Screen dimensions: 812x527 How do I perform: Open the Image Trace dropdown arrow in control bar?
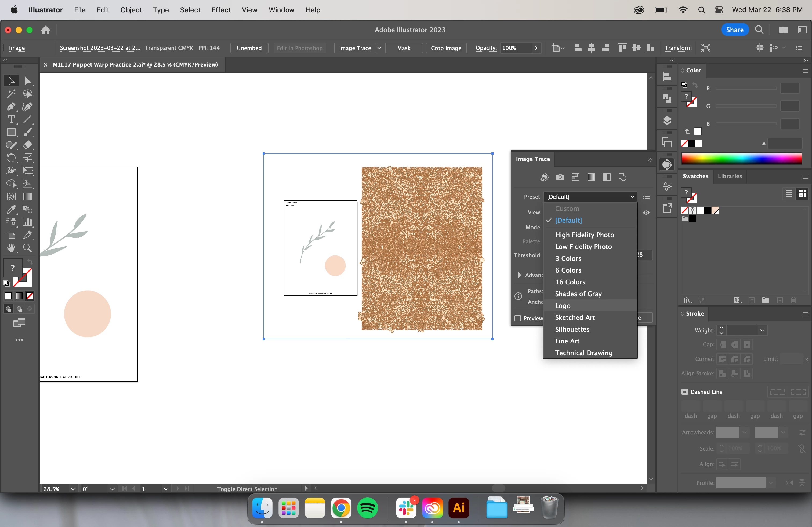379,48
